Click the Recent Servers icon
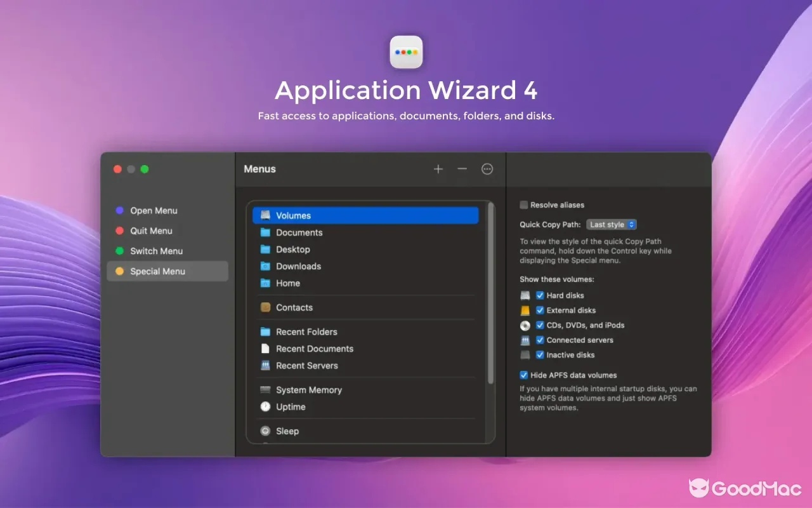Viewport: 812px width, 508px height. pyautogui.click(x=265, y=366)
